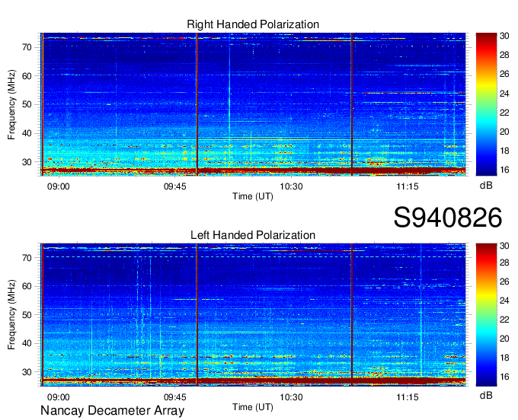Click the 30 MHz tick of Right Handed plot

pos(27,162)
